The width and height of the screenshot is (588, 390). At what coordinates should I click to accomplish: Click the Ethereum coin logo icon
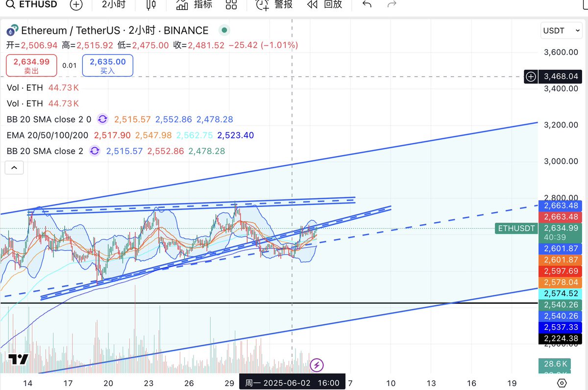[12, 30]
